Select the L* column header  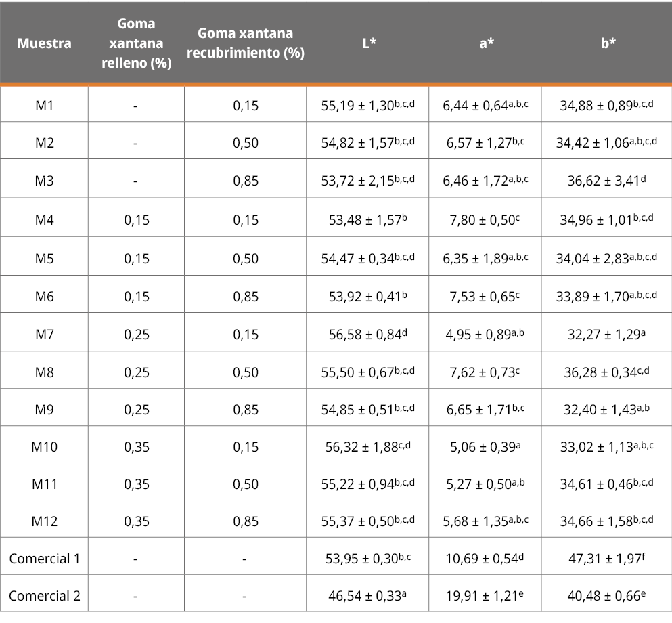point(369,43)
